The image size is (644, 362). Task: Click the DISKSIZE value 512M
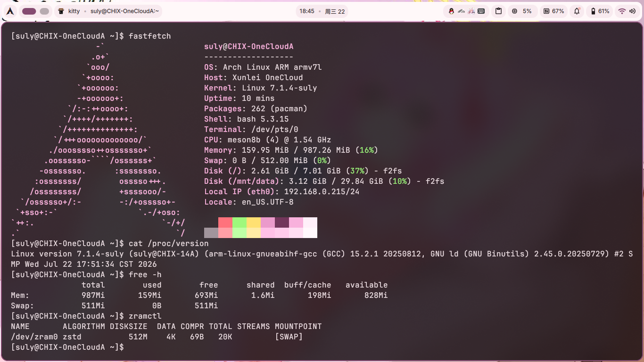(x=138, y=337)
